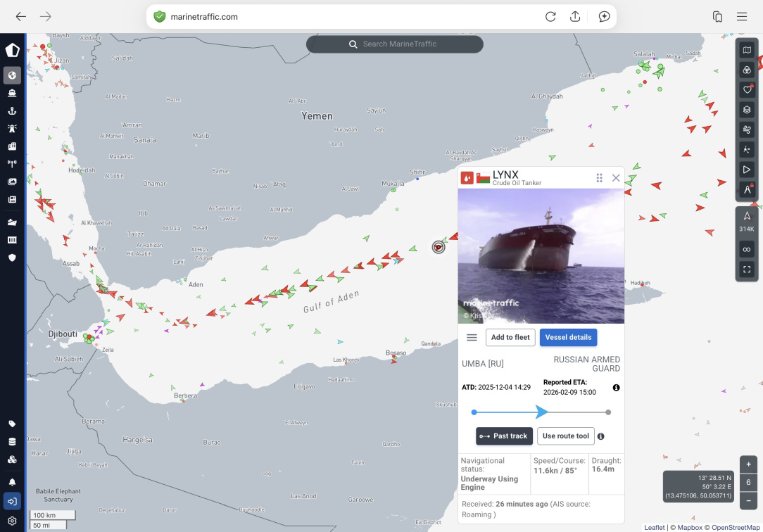Open the map type icon in right toolbar
Image resolution: width=763 pixels, height=532 pixels.
tap(747, 50)
